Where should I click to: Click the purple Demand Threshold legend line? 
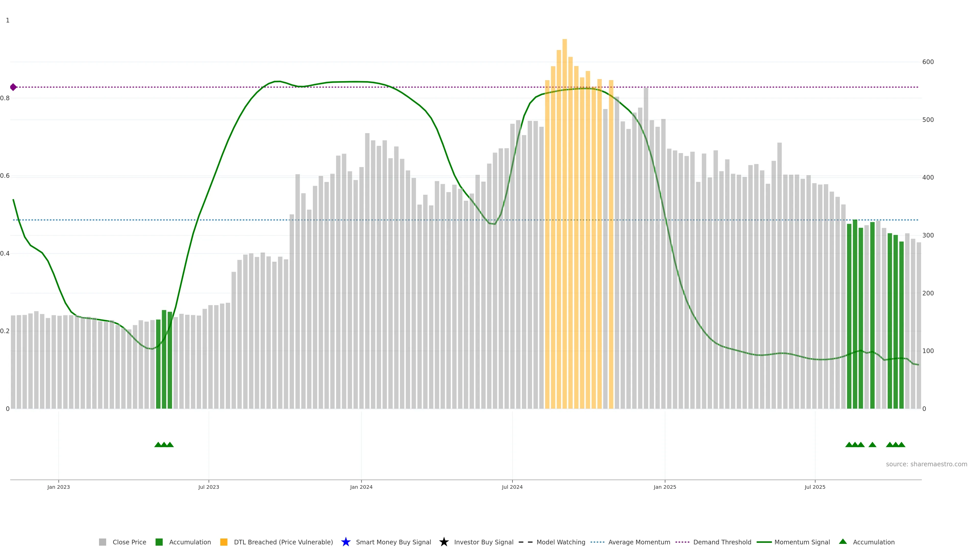(682, 542)
